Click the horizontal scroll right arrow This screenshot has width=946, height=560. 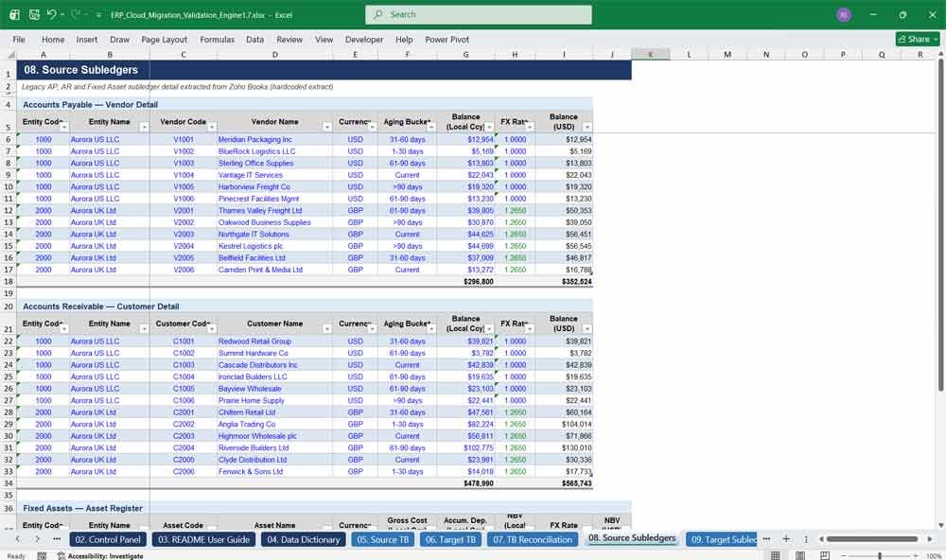coord(930,539)
